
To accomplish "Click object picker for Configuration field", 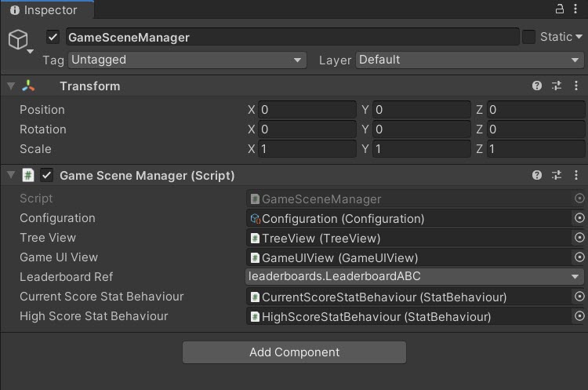I will pos(579,218).
